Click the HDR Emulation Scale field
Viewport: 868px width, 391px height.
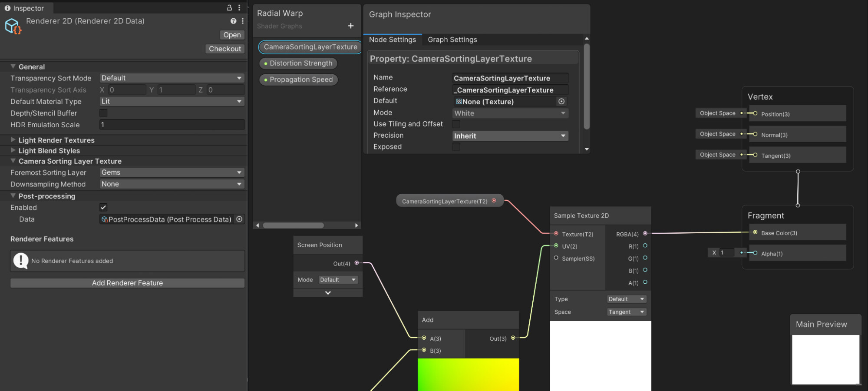(172, 125)
